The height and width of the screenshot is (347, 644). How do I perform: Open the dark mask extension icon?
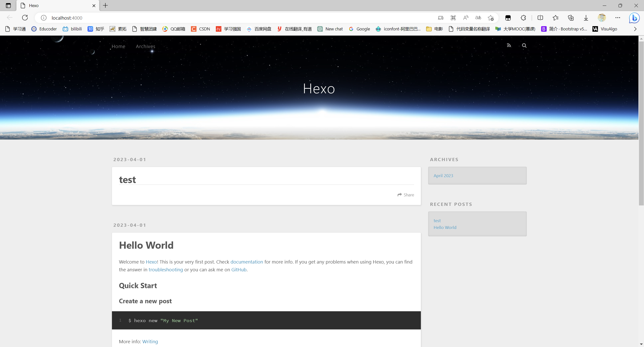pyautogui.click(x=508, y=18)
